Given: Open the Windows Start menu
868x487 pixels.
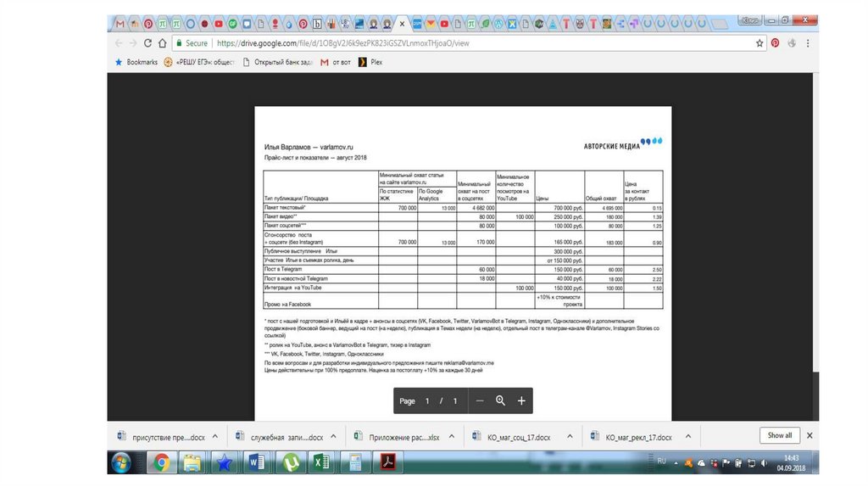Looking at the screenshot, I should [120, 462].
